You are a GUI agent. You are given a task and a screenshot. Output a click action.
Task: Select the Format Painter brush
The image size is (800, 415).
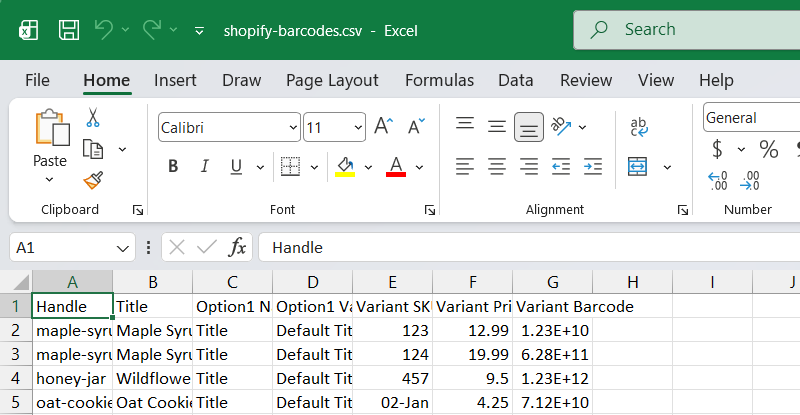tap(93, 180)
